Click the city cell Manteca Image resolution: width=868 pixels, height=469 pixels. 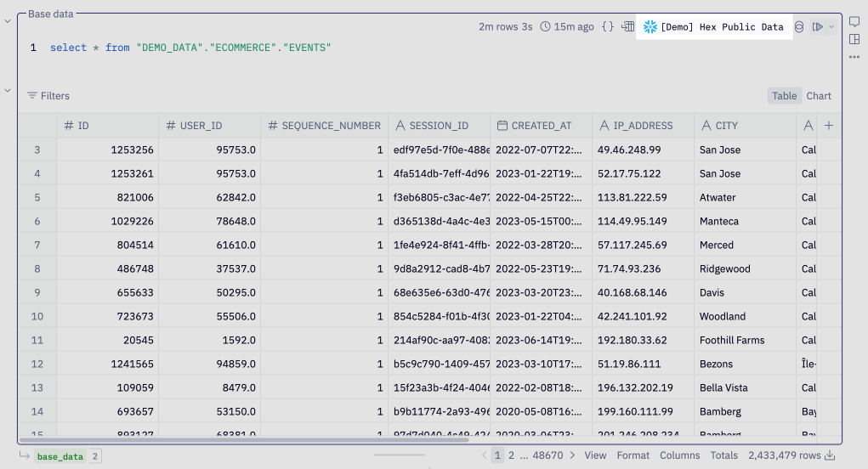click(745, 221)
